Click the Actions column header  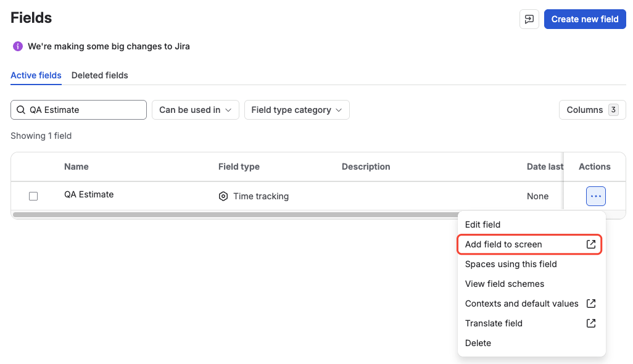594,167
